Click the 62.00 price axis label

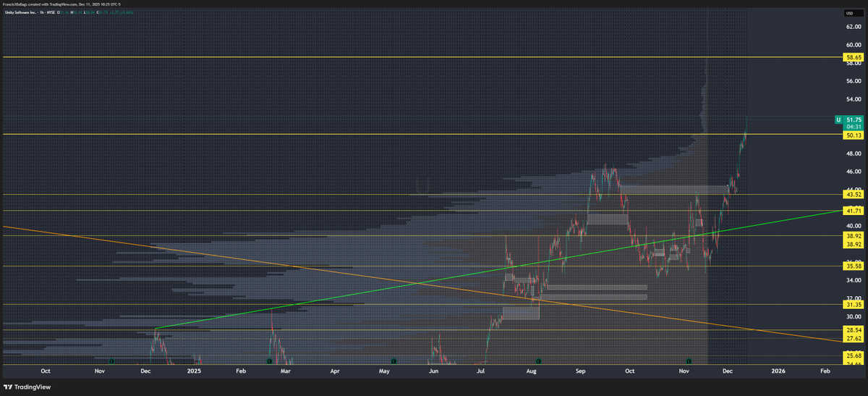point(854,26)
